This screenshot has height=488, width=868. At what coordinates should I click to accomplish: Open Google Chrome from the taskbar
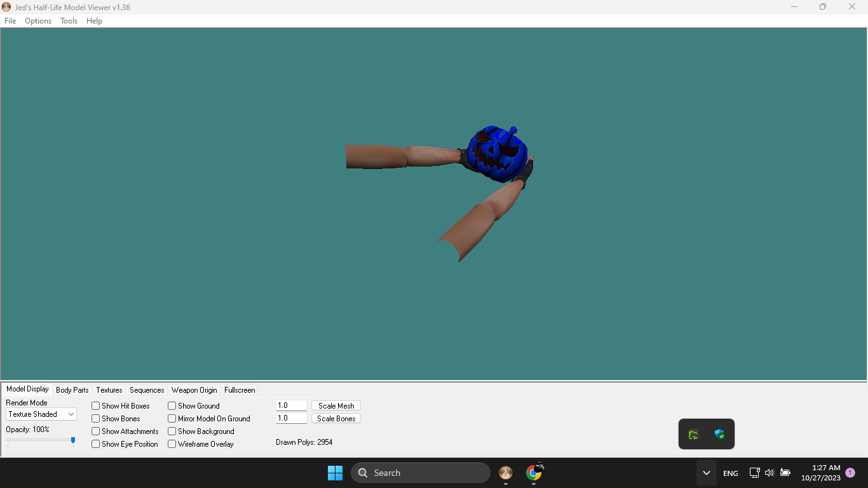click(x=534, y=473)
